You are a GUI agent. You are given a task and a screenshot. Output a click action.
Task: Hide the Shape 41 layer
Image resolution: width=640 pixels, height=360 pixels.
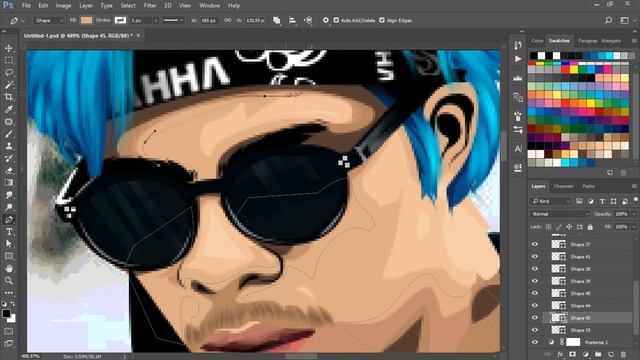pyautogui.click(x=535, y=256)
